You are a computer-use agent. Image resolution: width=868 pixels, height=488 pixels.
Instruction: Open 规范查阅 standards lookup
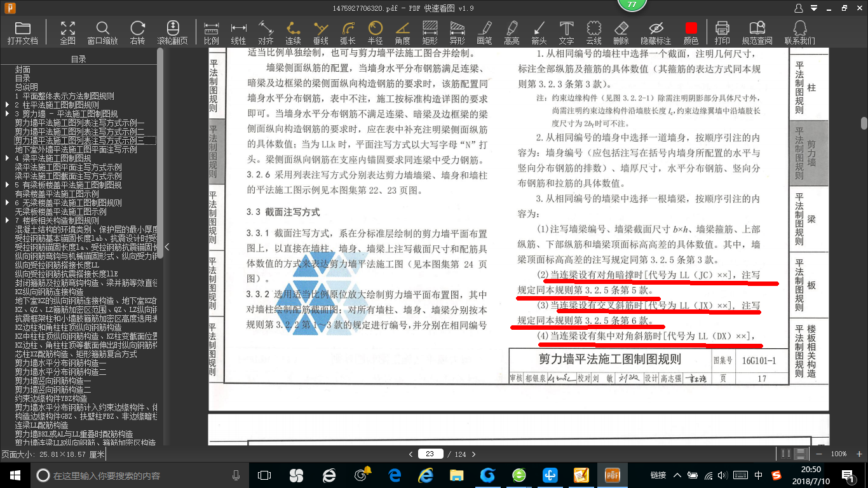[757, 32]
